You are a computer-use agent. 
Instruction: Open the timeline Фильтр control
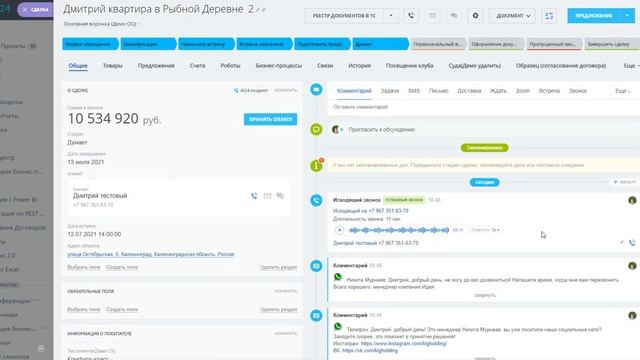[624, 182]
